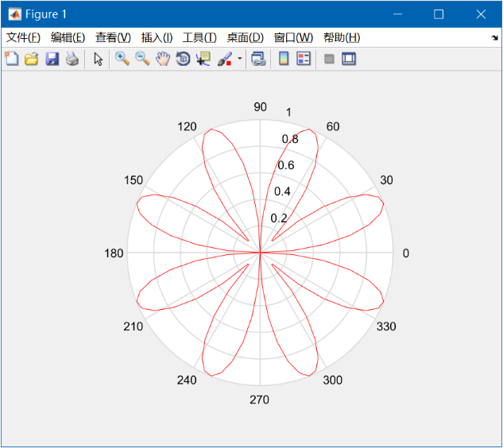Click the radial tick label 0.2
This screenshot has width=503, height=448.
pos(279,218)
